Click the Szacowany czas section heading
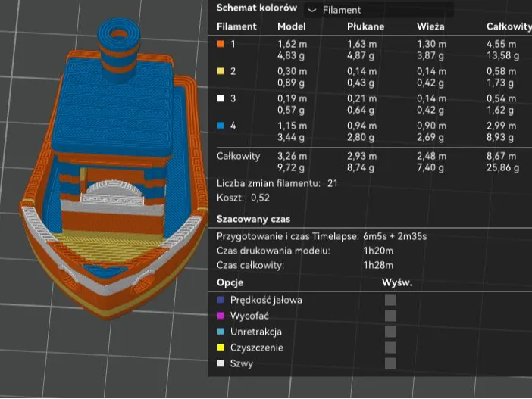Screen dimensions: 532x399 point(253,219)
